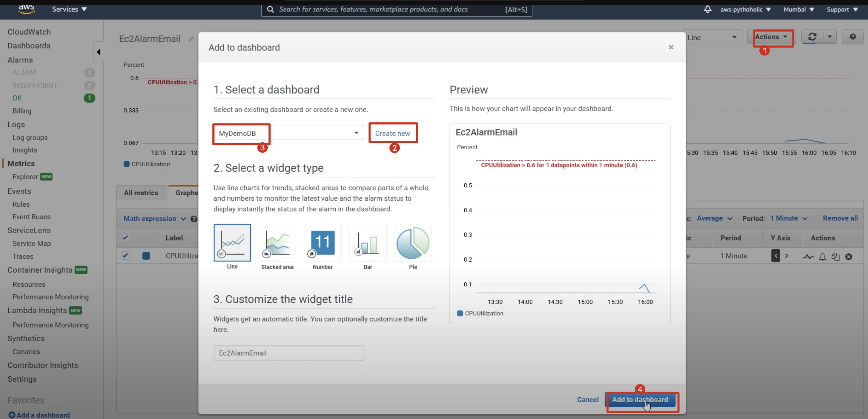This screenshot has width=868, height=419.
Task: Open Event Buses in sidebar
Action: pyautogui.click(x=31, y=217)
